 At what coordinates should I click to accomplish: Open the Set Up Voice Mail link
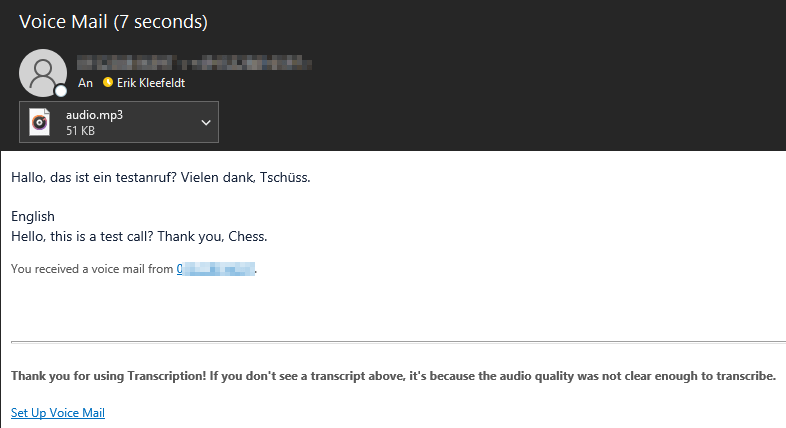[58, 413]
